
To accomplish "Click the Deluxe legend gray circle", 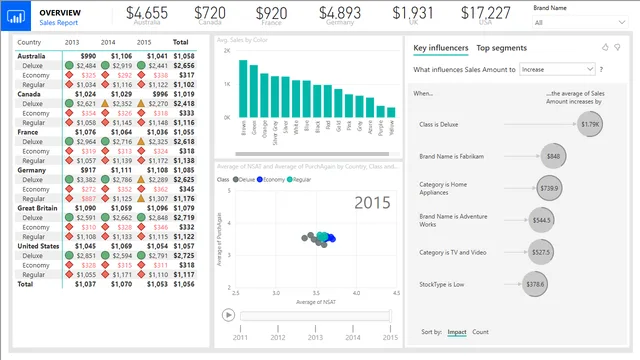I will (236, 180).
